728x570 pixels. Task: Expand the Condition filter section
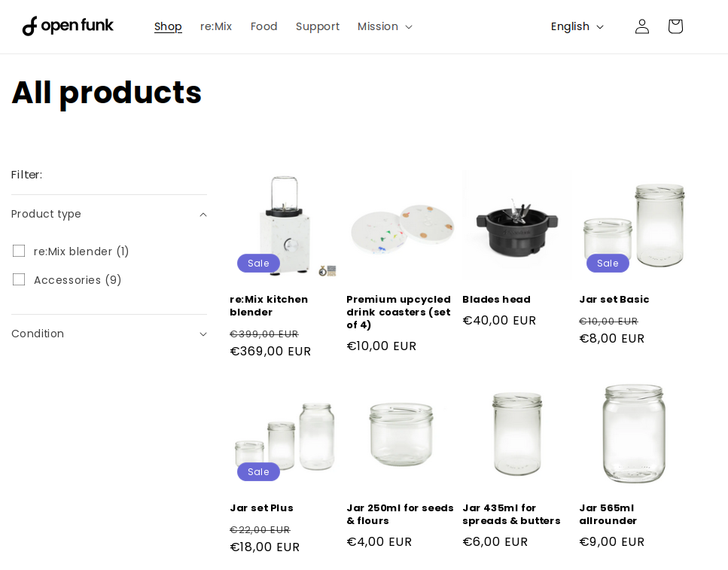pyautogui.click(x=109, y=334)
